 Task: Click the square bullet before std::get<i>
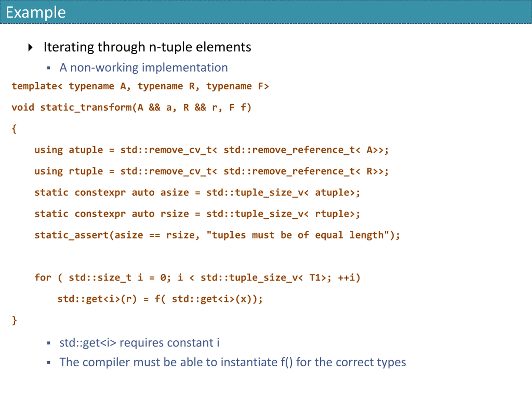point(49,343)
